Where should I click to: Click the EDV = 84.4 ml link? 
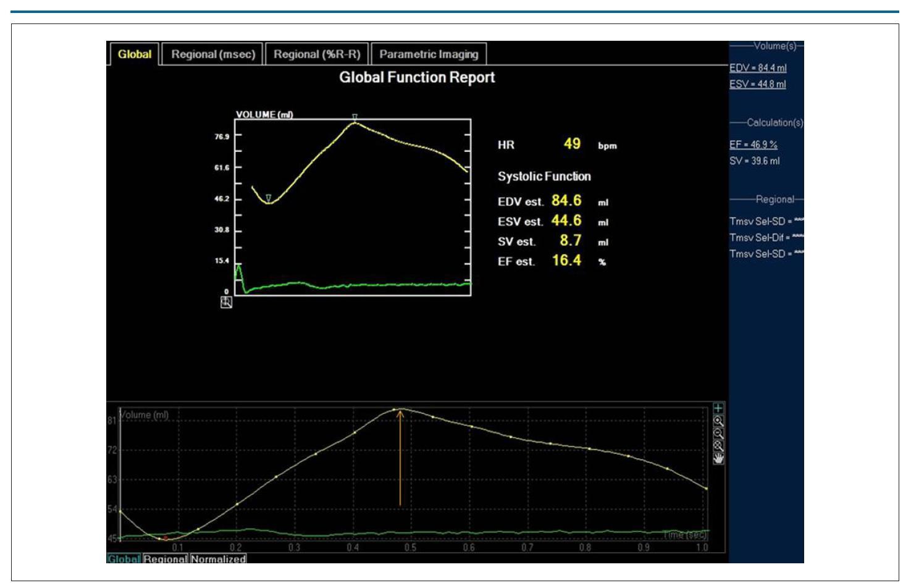click(758, 68)
